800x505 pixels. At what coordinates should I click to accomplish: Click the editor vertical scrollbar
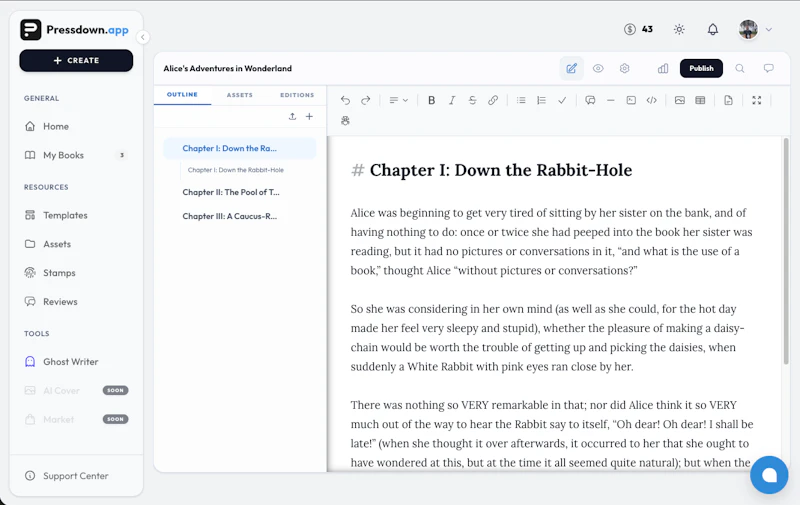click(786, 250)
